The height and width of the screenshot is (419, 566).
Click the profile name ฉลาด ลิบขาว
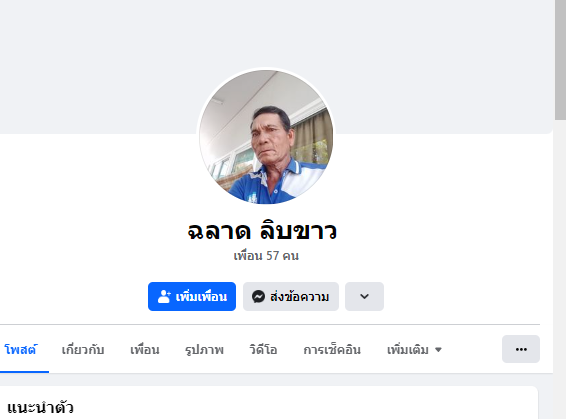pyautogui.click(x=262, y=231)
